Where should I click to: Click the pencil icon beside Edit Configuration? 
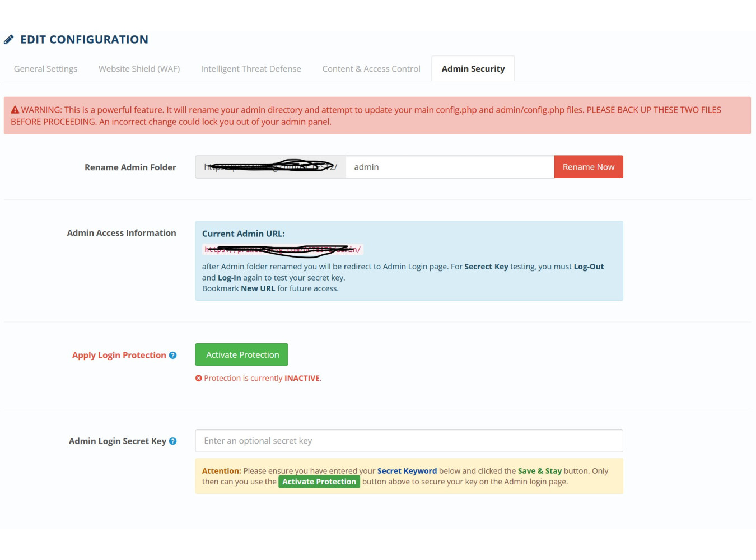(x=8, y=40)
